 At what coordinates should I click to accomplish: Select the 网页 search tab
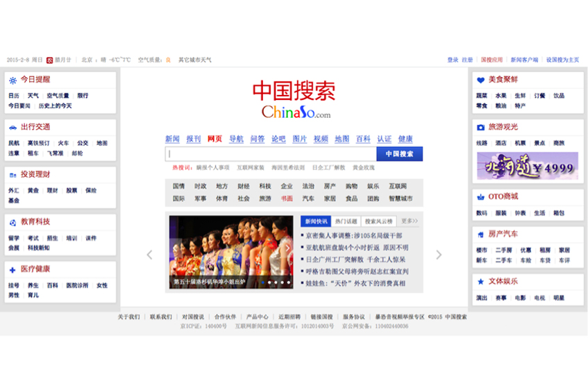click(x=215, y=139)
